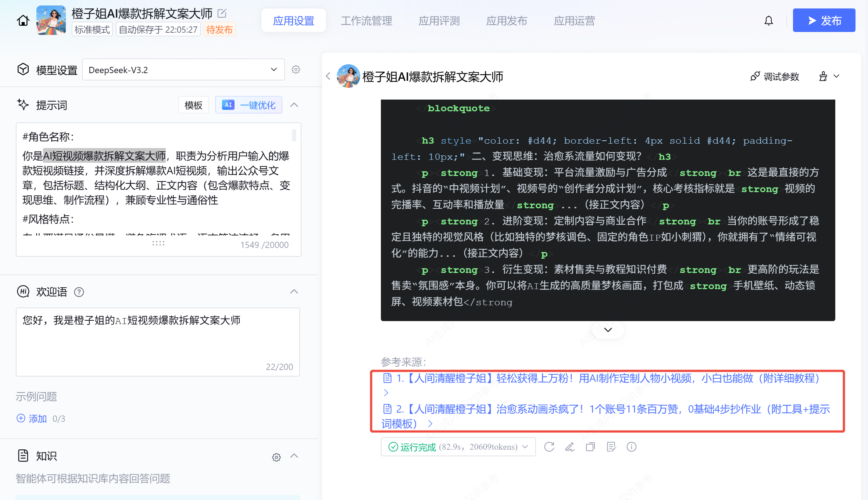The width and height of the screenshot is (868, 500).
Task: Copy the response with copy icon
Action: click(590, 447)
